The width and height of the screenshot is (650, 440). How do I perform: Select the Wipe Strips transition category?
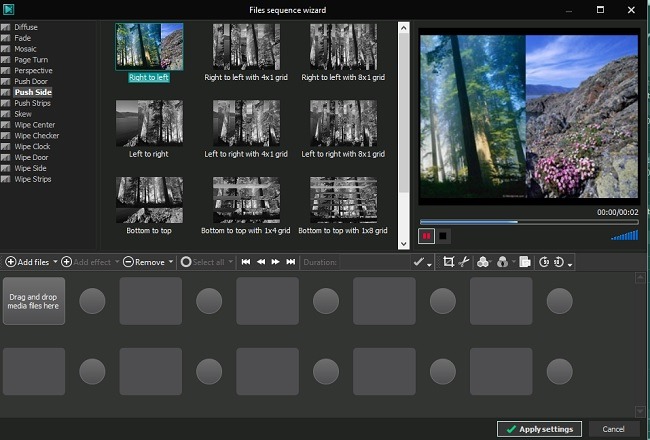tap(33, 179)
